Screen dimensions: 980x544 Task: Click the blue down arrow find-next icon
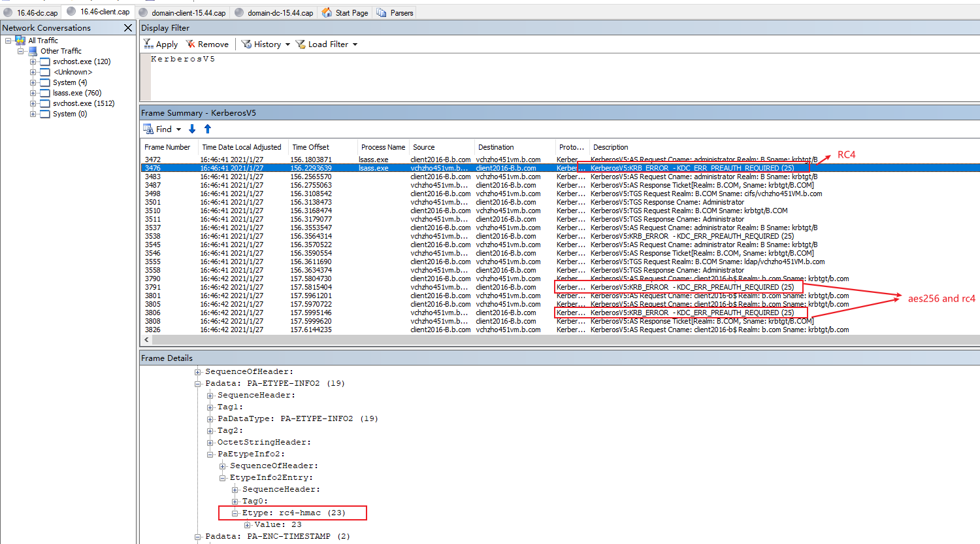click(192, 129)
